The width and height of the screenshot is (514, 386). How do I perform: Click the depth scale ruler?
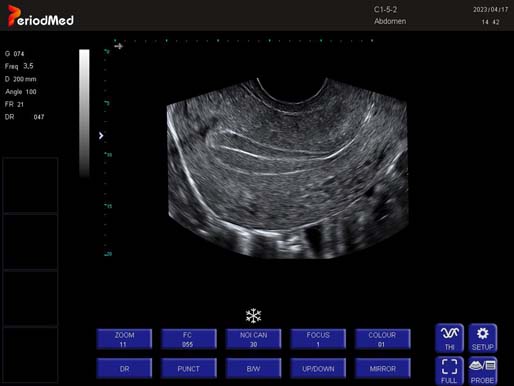[107, 152]
